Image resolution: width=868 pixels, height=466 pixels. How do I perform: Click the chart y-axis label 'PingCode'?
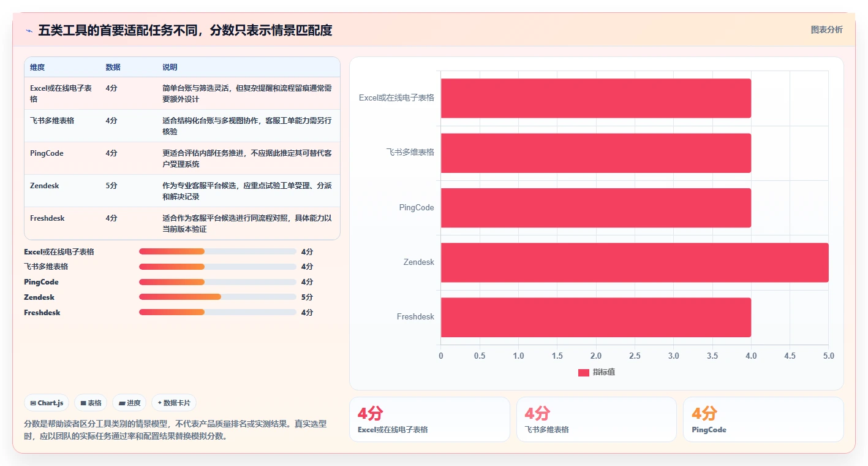(417, 207)
